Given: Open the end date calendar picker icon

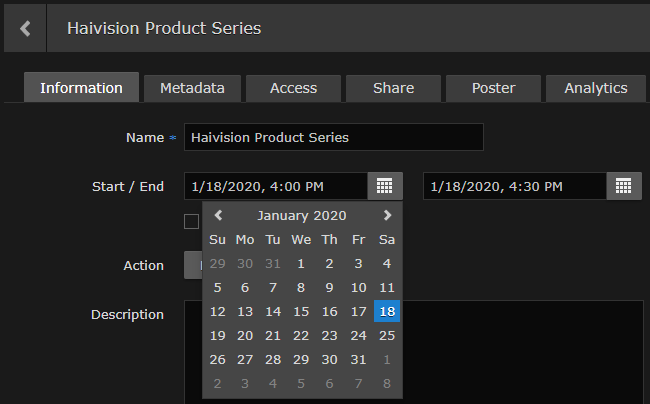Looking at the screenshot, I should click(623, 186).
